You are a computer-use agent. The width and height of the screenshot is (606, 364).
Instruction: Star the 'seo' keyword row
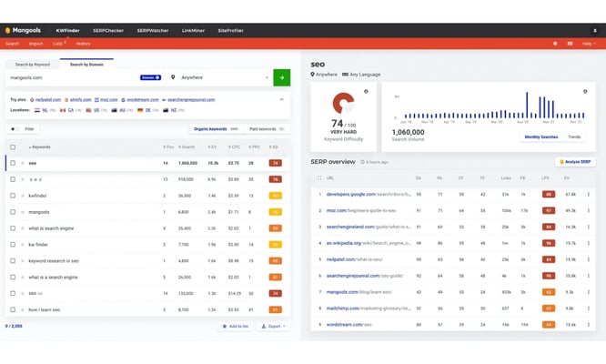point(23,163)
